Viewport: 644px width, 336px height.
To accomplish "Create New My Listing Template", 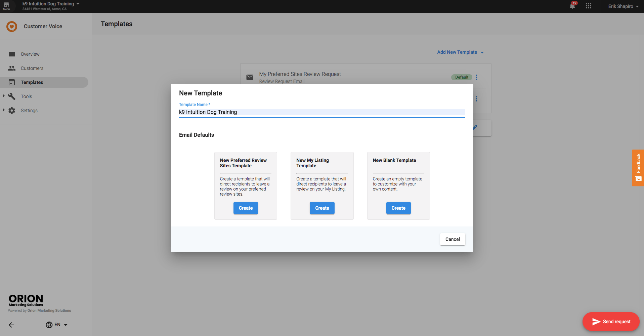I will tap(322, 208).
